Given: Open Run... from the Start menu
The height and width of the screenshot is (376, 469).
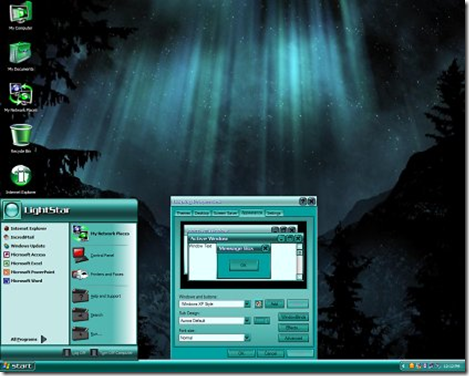Looking at the screenshot, I should 87,333.
